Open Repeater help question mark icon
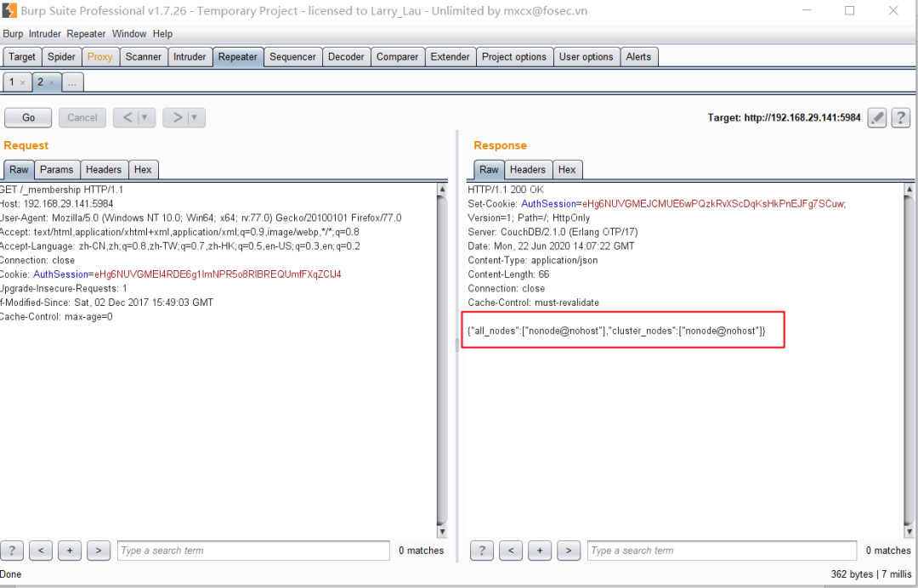The image size is (918, 588). [901, 117]
